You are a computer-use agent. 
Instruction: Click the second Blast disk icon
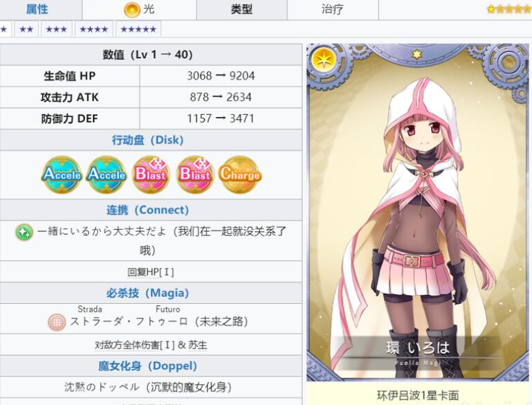(195, 174)
